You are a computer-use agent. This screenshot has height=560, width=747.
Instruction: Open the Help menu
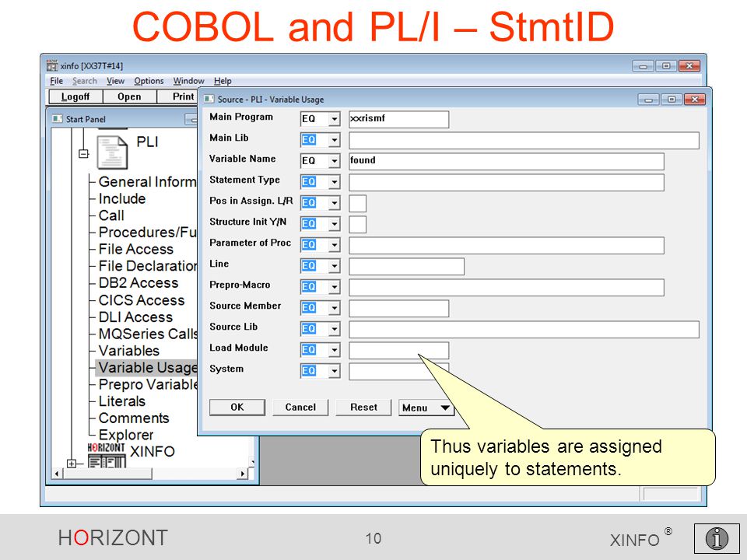coord(223,81)
